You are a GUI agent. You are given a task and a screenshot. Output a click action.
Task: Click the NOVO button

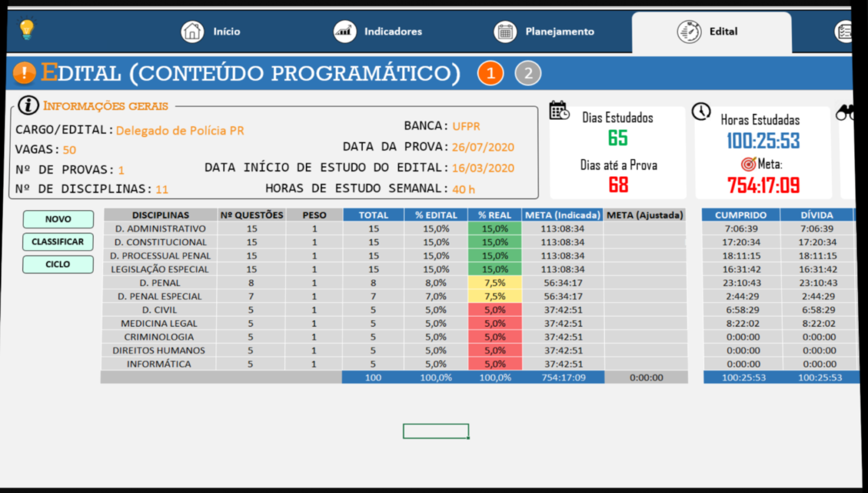pos(58,219)
